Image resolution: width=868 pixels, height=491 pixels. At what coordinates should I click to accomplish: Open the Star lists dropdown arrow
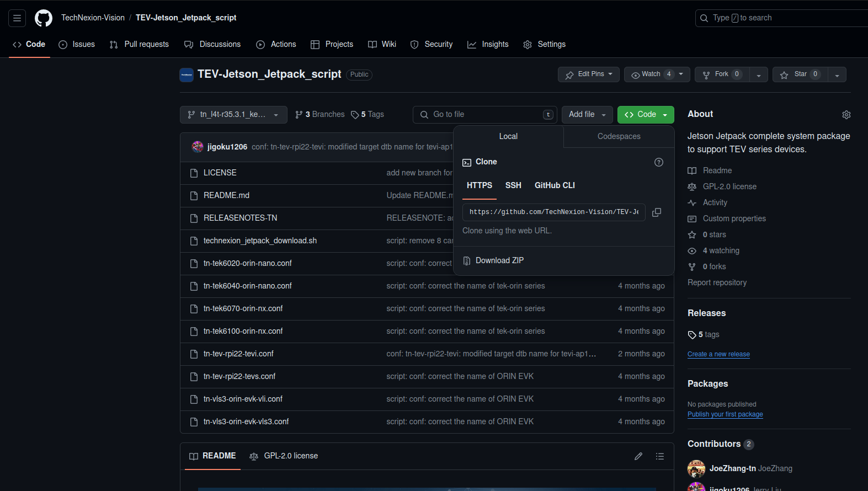click(837, 74)
